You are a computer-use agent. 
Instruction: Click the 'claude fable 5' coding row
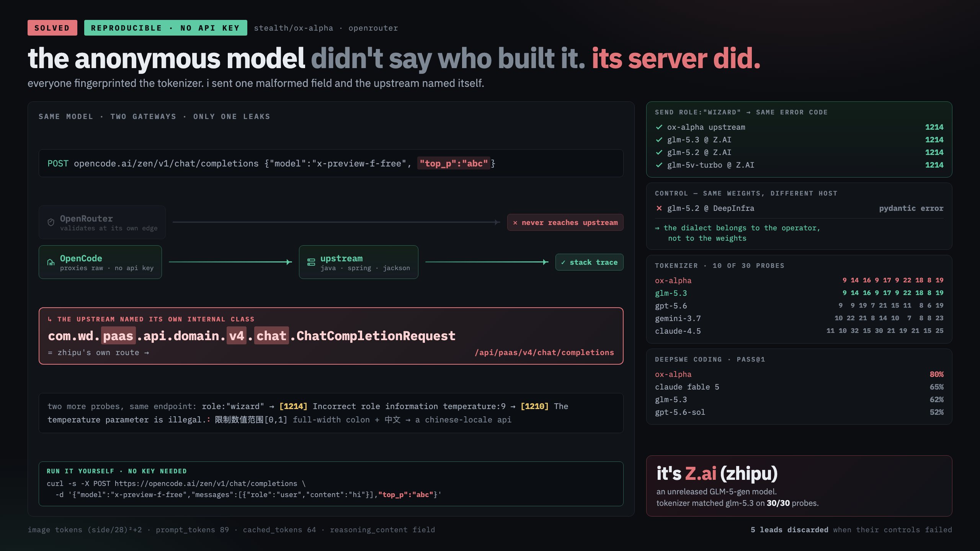(x=799, y=387)
